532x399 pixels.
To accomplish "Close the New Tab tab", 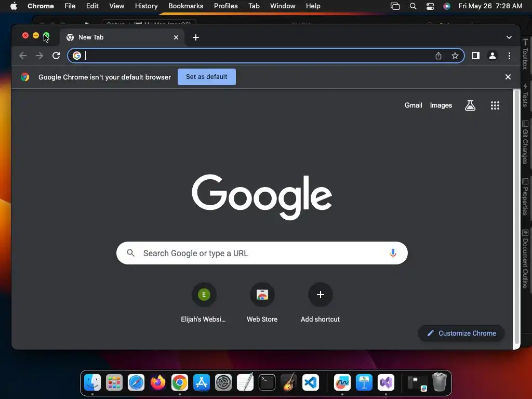I will pyautogui.click(x=176, y=37).
